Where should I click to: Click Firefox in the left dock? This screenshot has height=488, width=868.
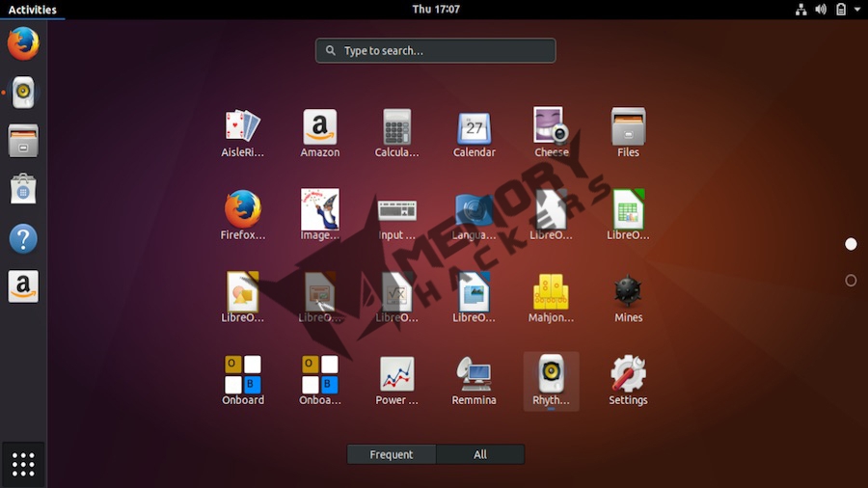click(23, 43)
